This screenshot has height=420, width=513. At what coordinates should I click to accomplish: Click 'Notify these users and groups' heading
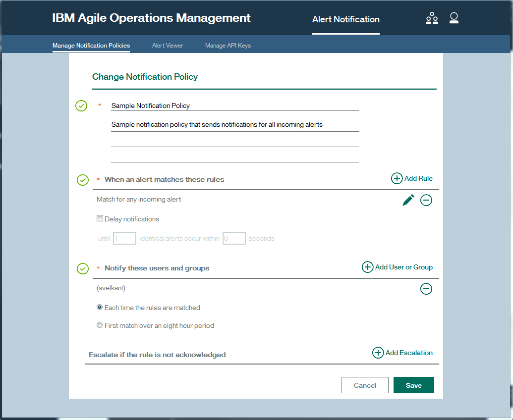pos(157,268)
